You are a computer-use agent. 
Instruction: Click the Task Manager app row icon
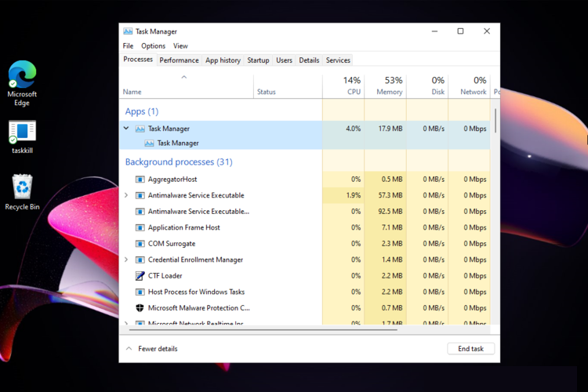[x=140, y=129]
